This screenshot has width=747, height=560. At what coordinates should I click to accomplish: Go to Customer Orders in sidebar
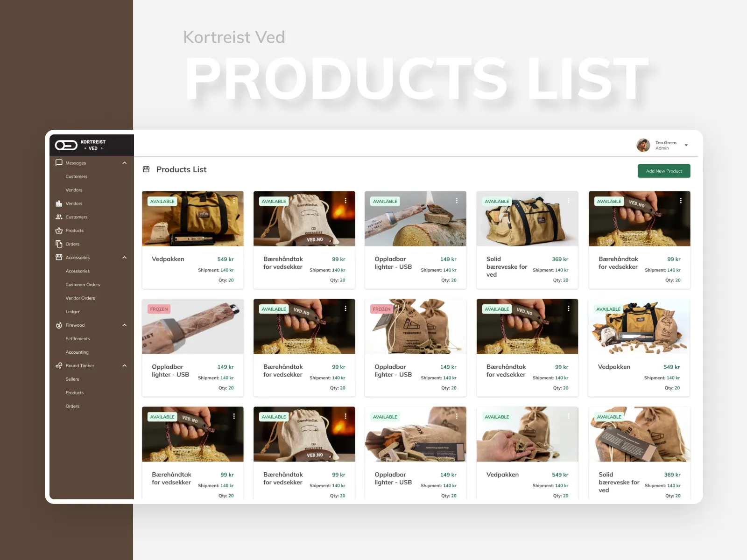83,285
